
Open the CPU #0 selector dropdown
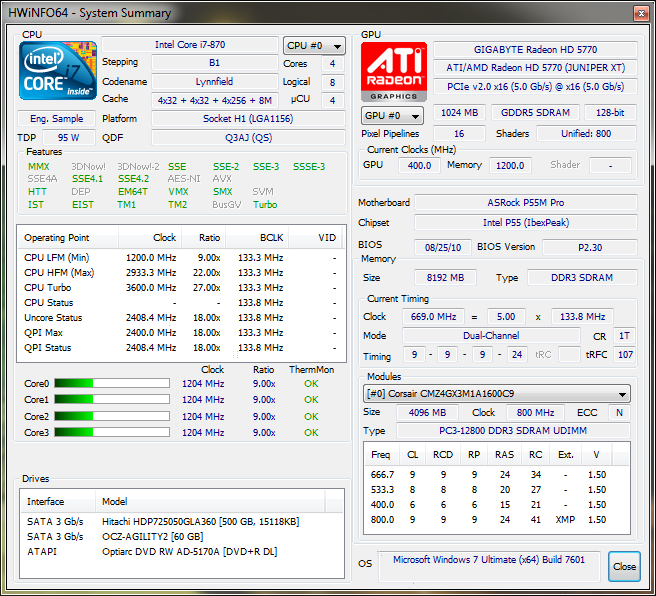pos(314,46)
